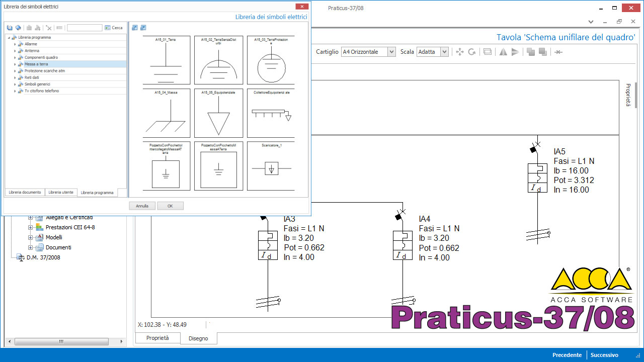The image size is (644, 362).
Task: Expand Prestazioni CEI 64-8 node
Action: point(30,227)
